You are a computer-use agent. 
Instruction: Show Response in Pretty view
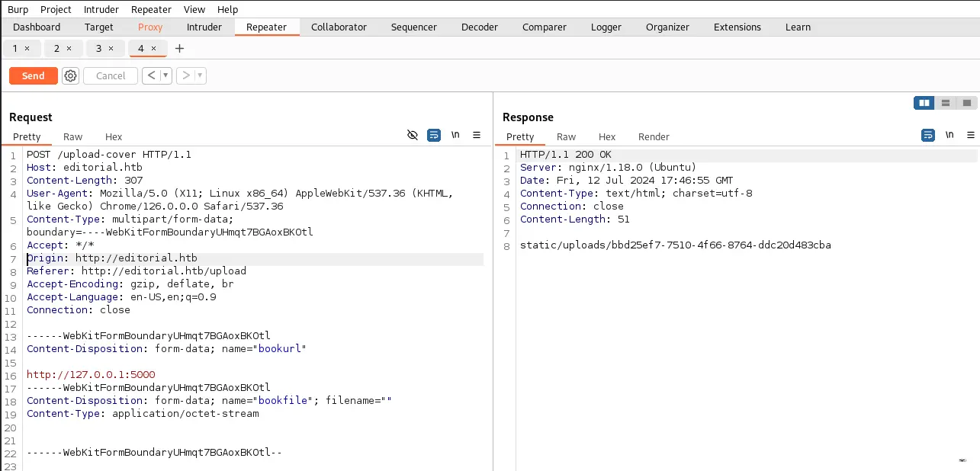pos(520,136)
